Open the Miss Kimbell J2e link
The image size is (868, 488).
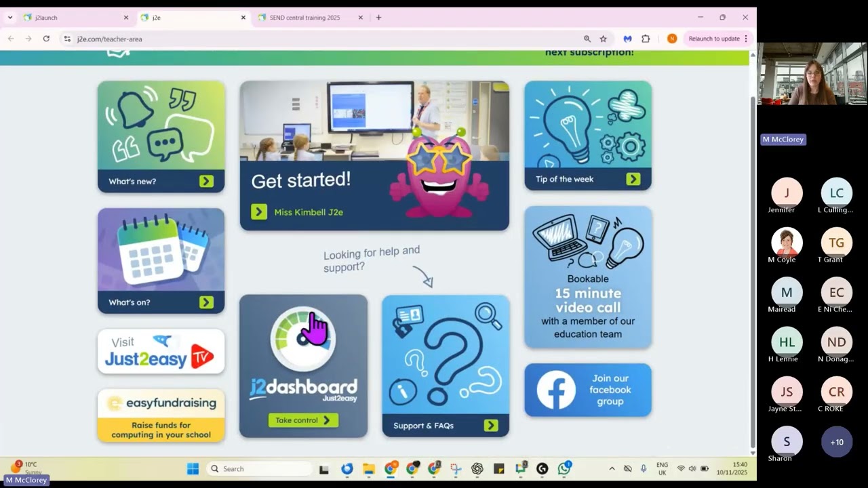pyautogui.click(x=309, y=212)
